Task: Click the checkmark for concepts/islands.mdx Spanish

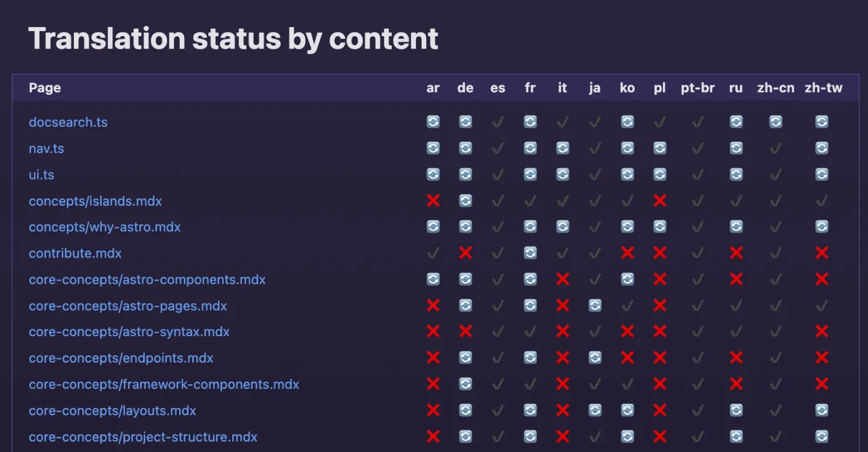Action: coord(497,201)
